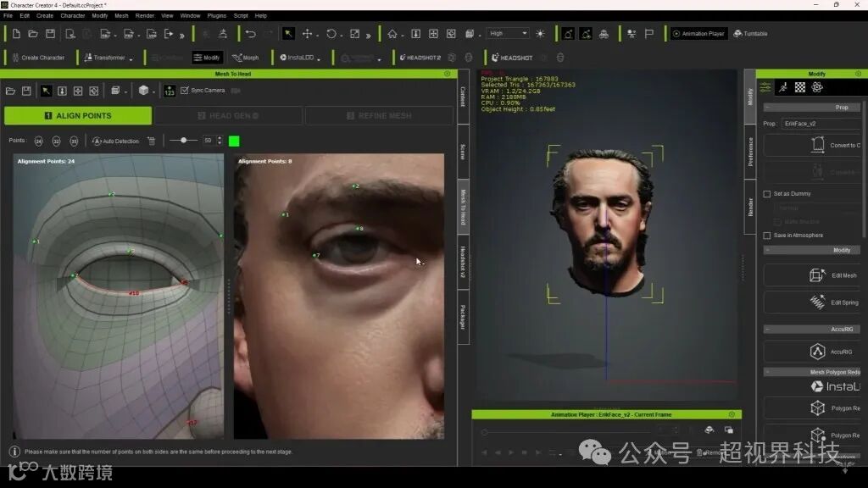Open the Transformer dropdown arrow
Viewport: 868px width, 488px height.
131,58
